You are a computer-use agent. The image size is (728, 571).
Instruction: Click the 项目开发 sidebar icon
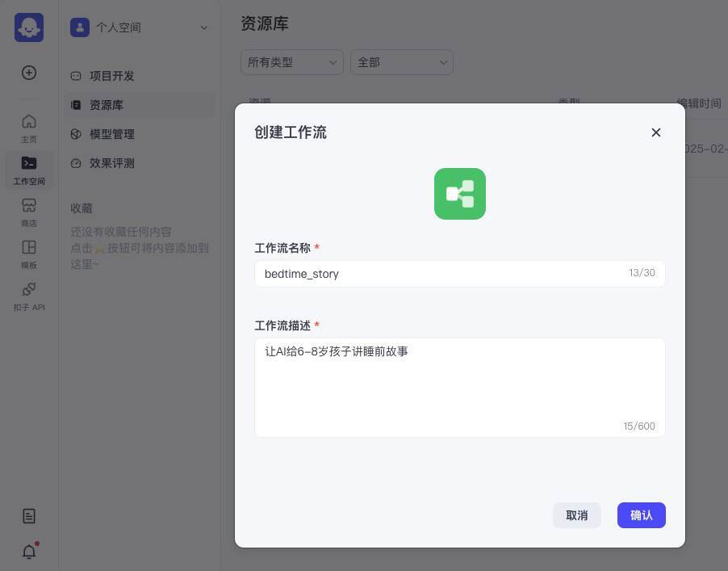click(x=75, y=76)
